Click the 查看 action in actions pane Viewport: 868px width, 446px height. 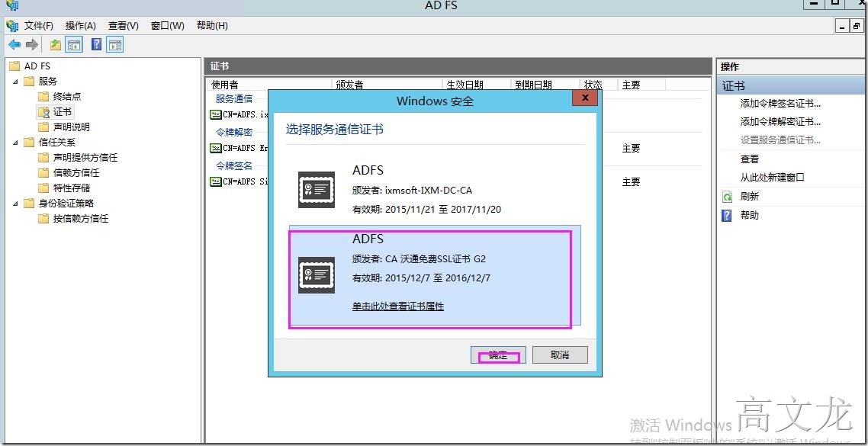750,159
